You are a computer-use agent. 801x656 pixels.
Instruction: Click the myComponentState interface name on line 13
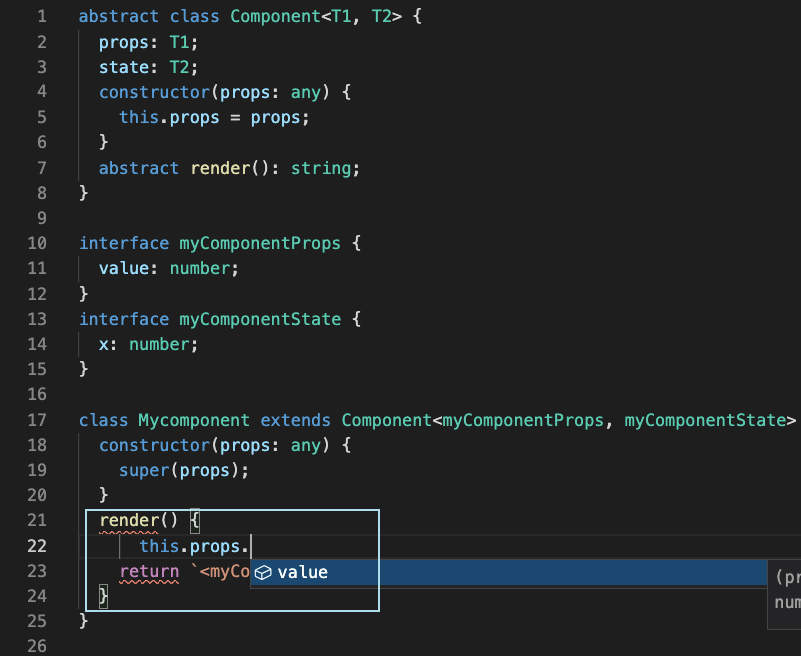260,319
